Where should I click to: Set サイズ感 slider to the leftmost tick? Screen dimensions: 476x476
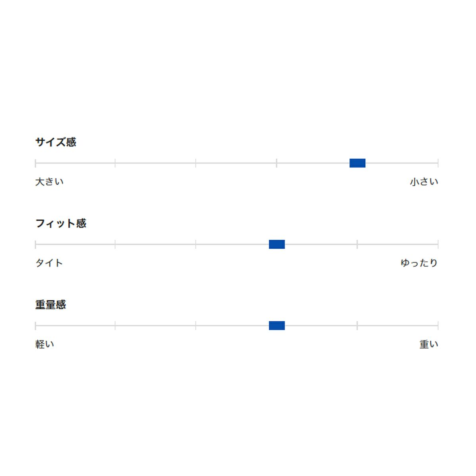[x=36, y=163]
